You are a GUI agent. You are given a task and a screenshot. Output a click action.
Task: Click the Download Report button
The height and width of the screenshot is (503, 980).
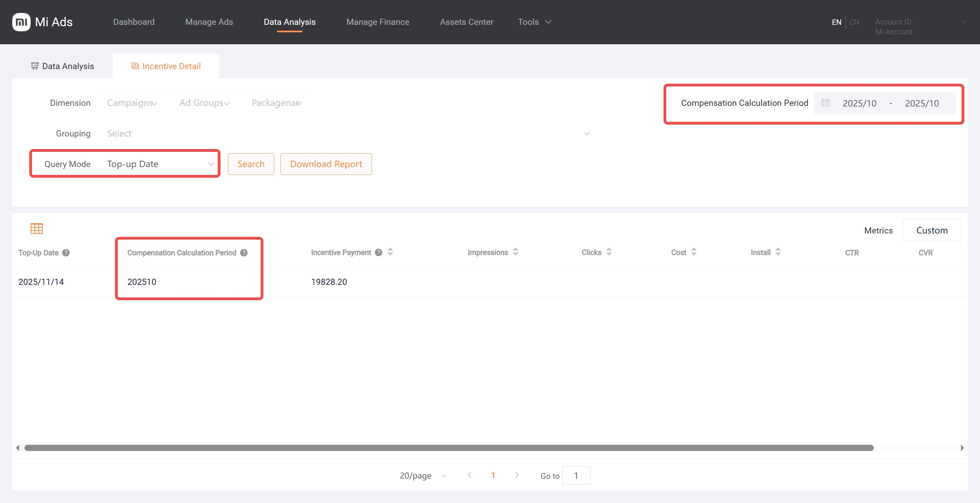pos(326,164)
